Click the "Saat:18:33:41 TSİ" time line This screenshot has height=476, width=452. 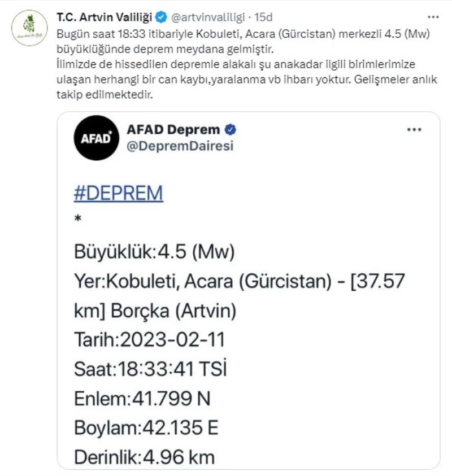pyautogui.click(x=150, y=369)
